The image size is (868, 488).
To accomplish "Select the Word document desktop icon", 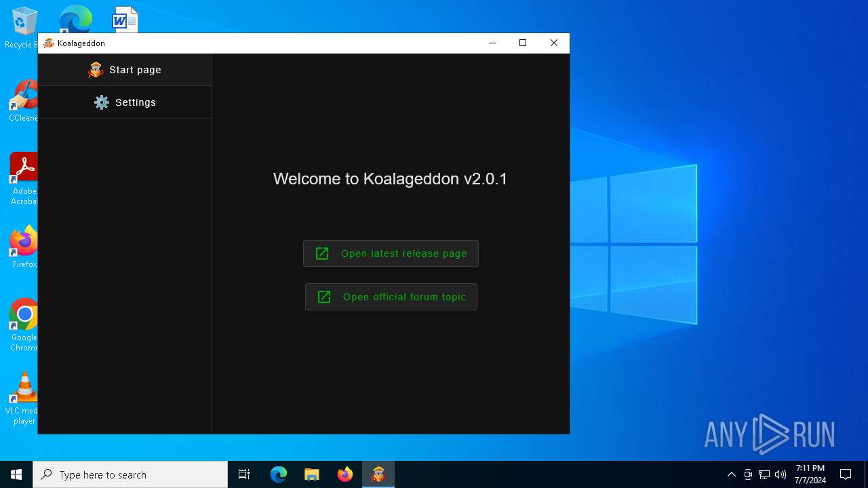I will [x=125, y=19].
